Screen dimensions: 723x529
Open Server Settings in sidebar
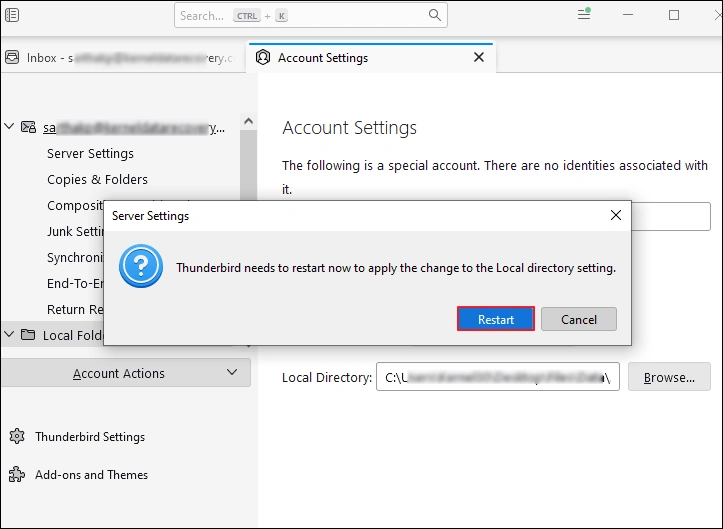coord(90,153)
